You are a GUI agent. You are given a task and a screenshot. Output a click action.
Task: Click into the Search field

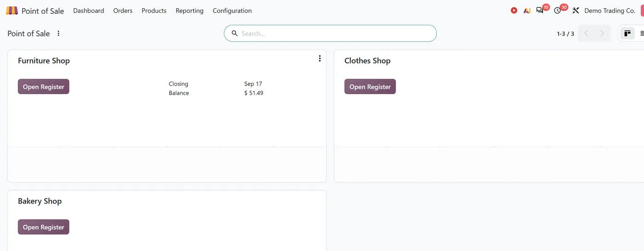[330, 33]
